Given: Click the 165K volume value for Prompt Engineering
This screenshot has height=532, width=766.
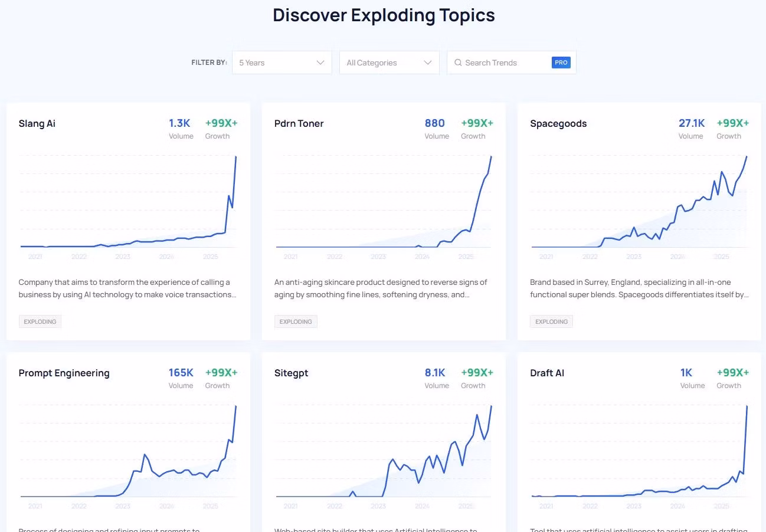Looking at the screenshot, I should [x=181, y=373].
